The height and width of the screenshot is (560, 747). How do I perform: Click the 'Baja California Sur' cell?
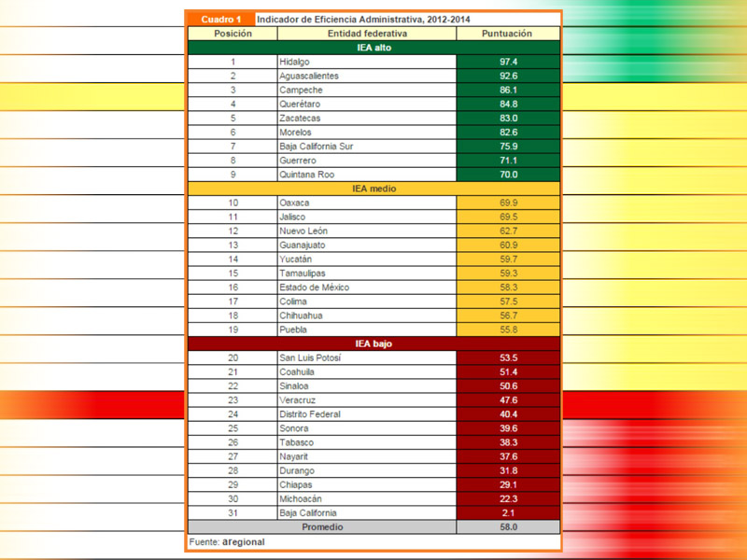pyautogui.click(x=367, y=147)
